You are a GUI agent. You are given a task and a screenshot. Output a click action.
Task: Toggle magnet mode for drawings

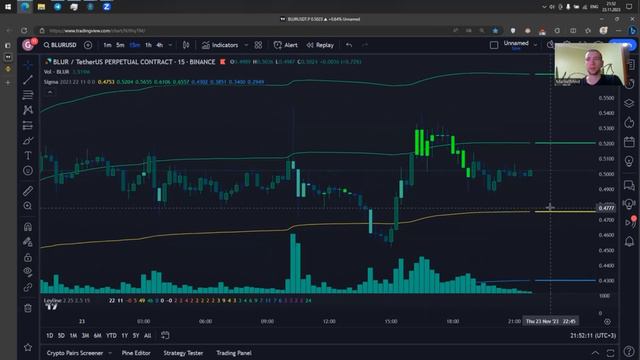tap(28, 227)
